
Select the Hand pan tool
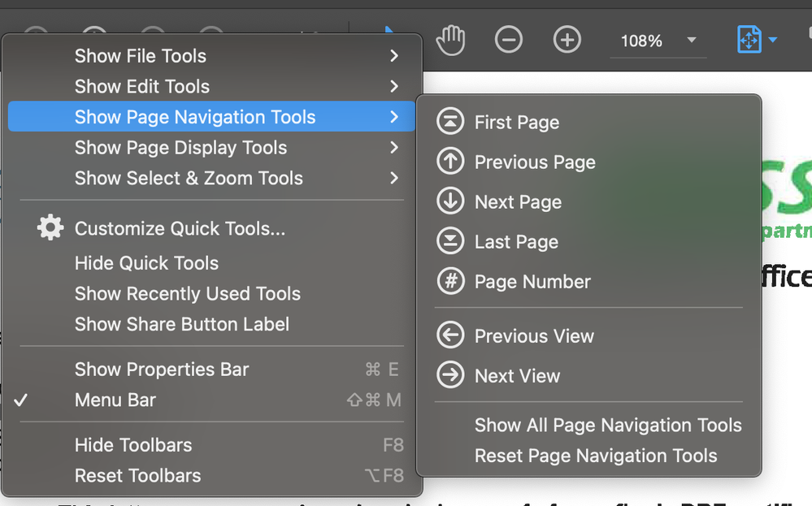(x=450, y=40)
